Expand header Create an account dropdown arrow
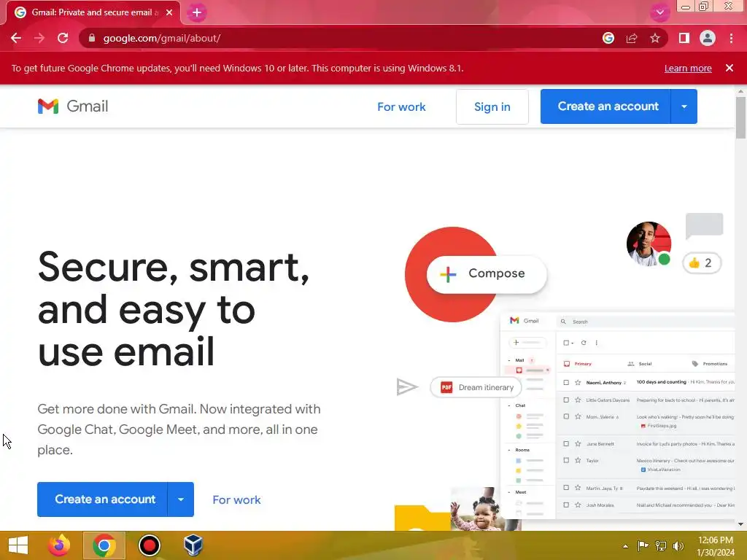The image size is (747, 560). 684,106
